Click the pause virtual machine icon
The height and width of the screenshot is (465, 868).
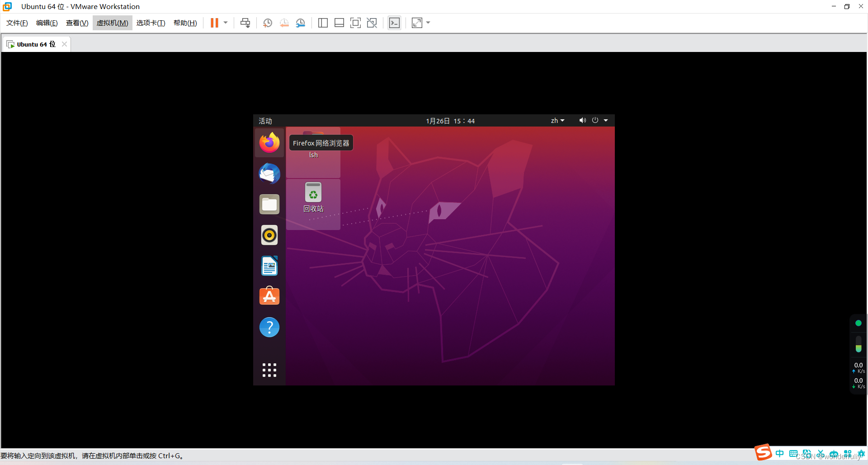[214, 23]
